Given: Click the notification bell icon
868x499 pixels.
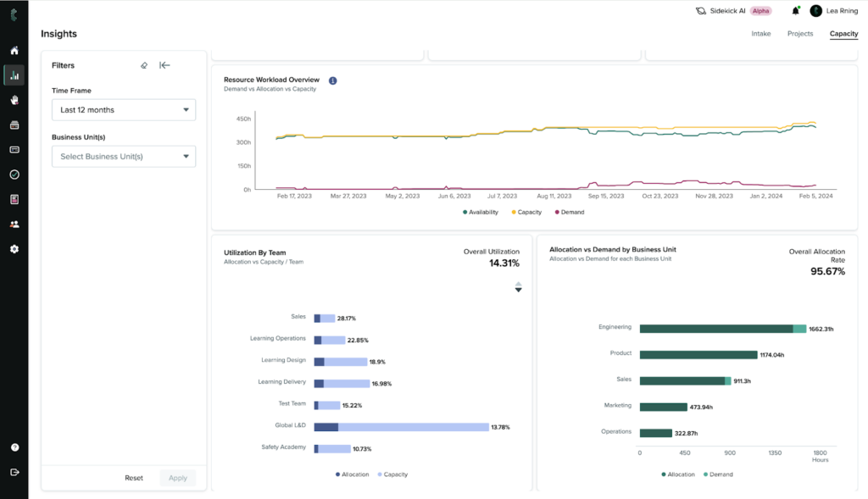Looking at the screenshot, I should click(x=796, y=11).
